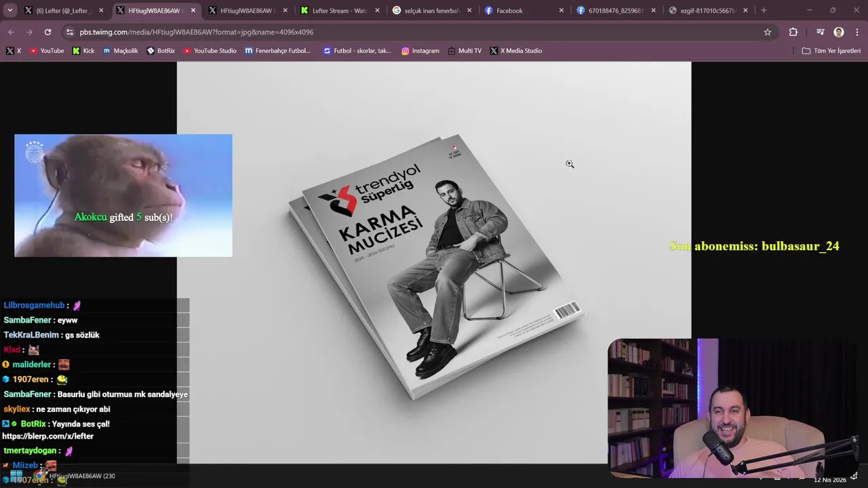Click username skyliex in chat
This screenshot has height=488, width=868.
coord(16,409)
